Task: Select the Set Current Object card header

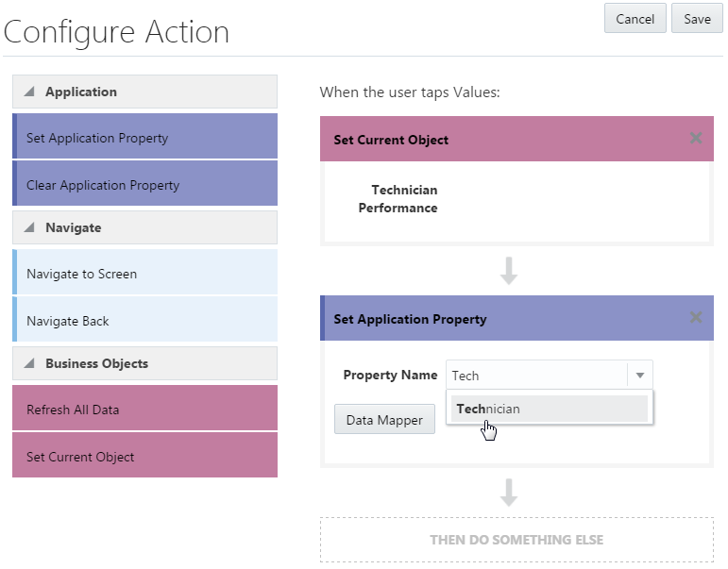Action: 500,140
